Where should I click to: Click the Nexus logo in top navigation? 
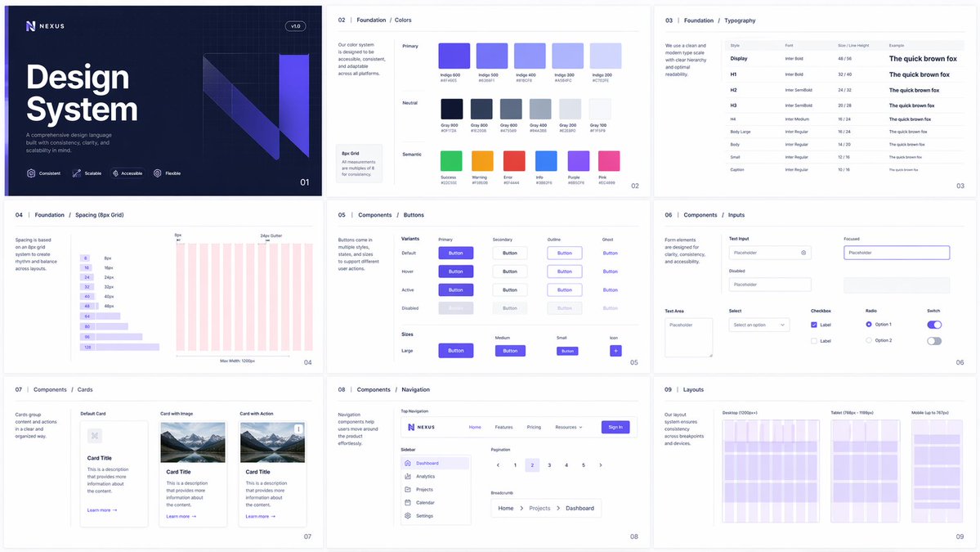pyautogui.click(x=421, y=427)
